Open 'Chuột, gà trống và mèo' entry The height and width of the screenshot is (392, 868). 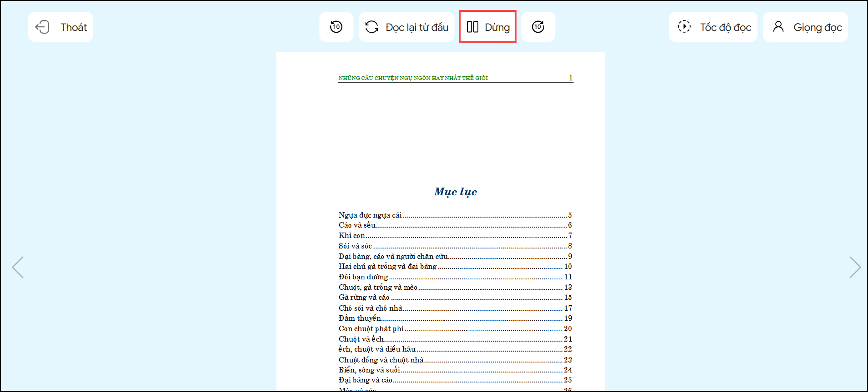coord(378,288)
